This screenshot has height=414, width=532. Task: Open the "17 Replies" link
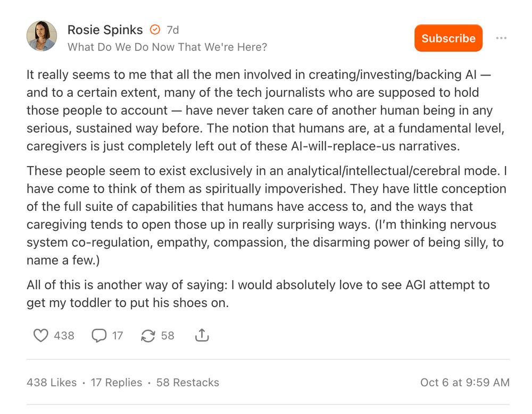116,383
